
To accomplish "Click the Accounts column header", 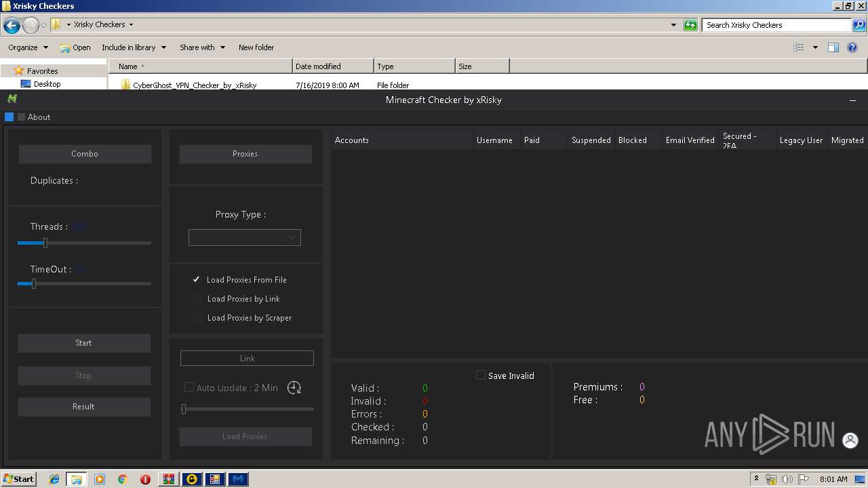I will coord(402,140).
